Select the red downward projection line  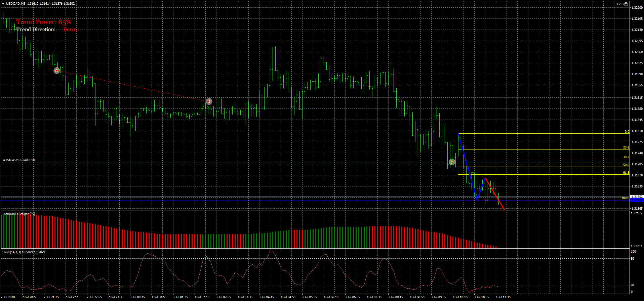pyautogui.click(x=495, y=194)
